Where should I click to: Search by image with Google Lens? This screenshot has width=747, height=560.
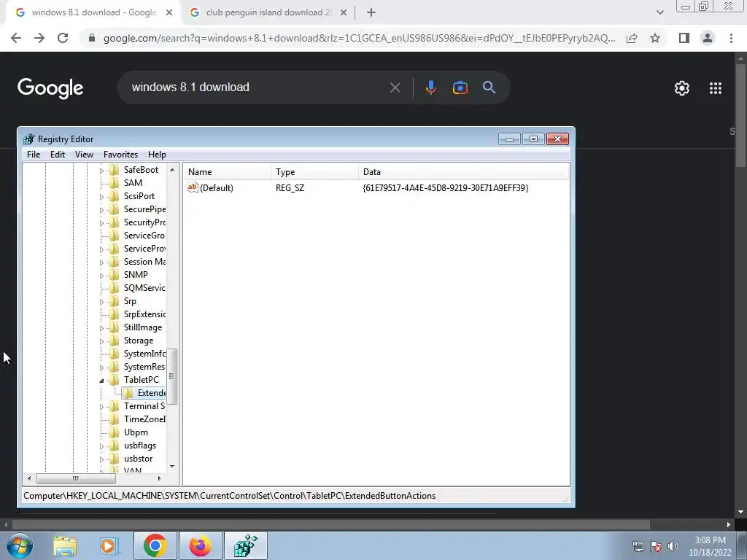460,87
